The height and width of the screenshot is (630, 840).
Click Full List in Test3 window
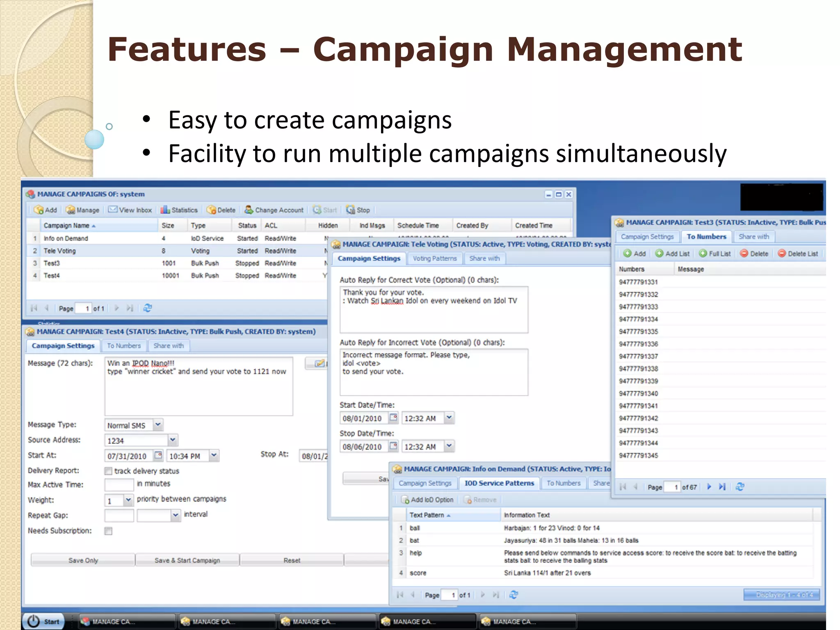point(715,253)
